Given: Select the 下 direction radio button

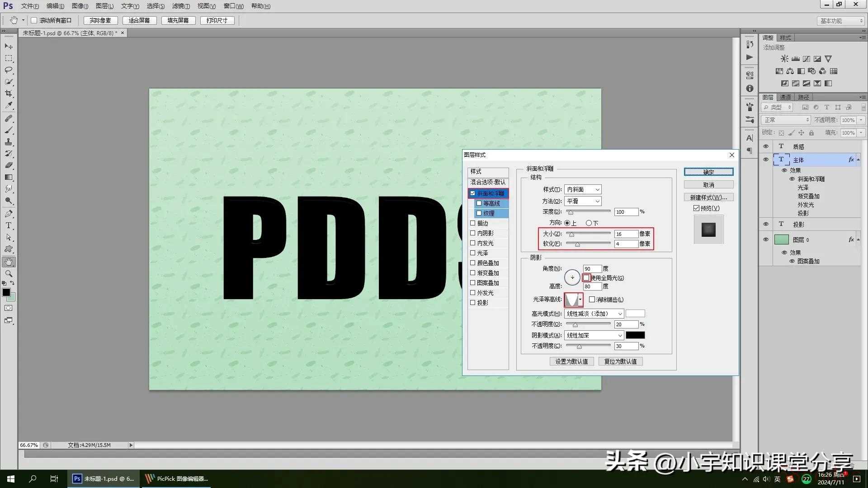Looking at the screenshot, I should pyautogui.click(x=589, y=223).
